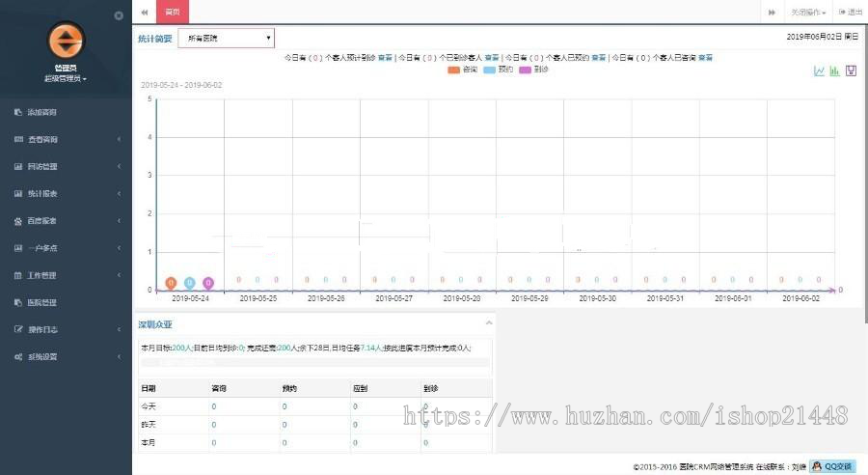Switch chart to bar view icon
The height and width of the screenshot is (475, 868).
[834, 70]
